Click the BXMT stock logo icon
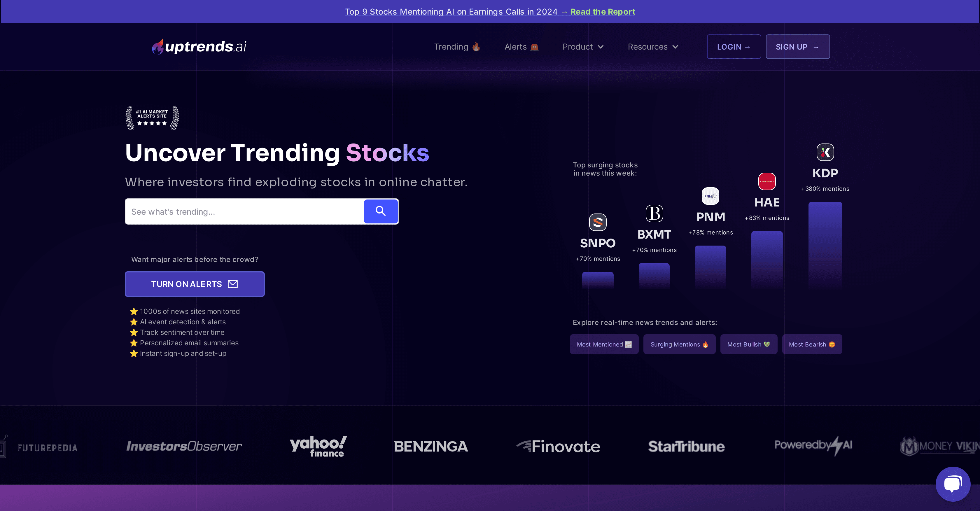 pos(654,213)
